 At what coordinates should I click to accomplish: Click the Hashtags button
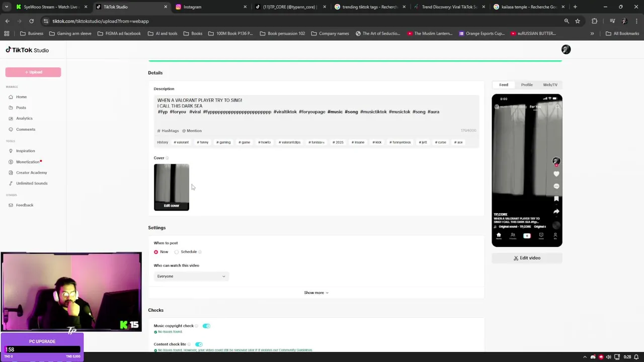click(168, 131)
